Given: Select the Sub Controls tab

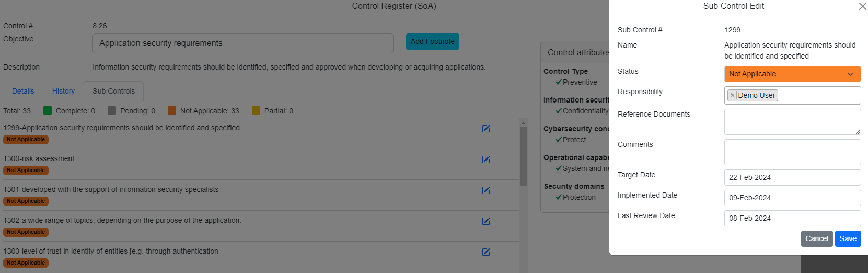Looking at the screenshot, I should tap(113, 91).
